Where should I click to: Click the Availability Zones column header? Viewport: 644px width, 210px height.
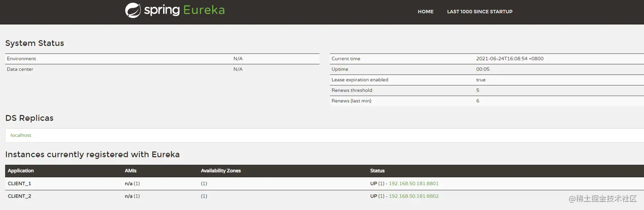point(221,171)
